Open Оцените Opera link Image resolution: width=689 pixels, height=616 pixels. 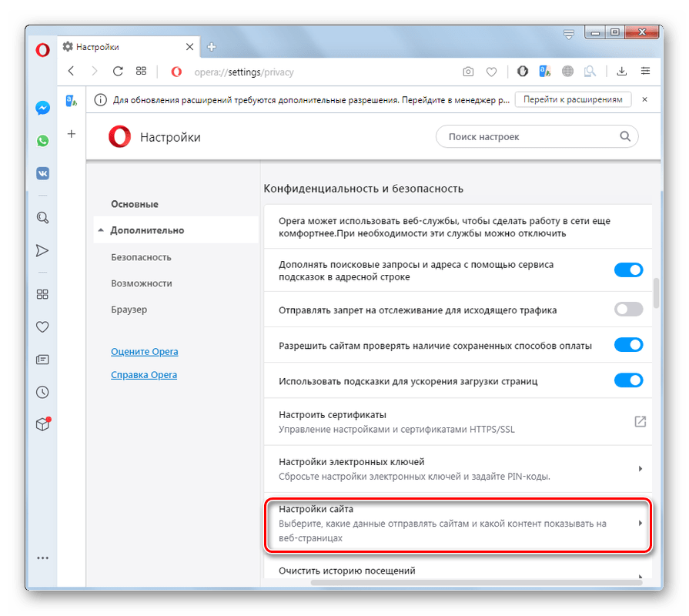coord(145,351)
